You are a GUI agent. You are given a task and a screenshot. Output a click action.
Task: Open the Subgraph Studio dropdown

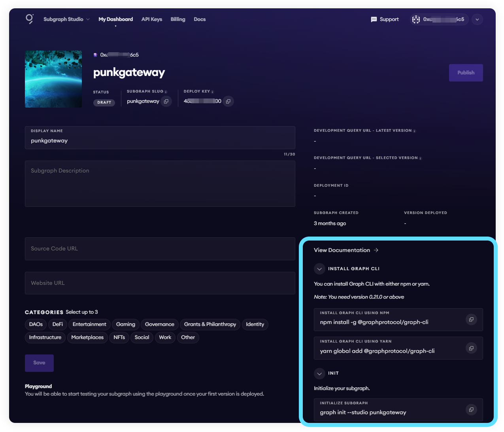(x=66, y=19)
